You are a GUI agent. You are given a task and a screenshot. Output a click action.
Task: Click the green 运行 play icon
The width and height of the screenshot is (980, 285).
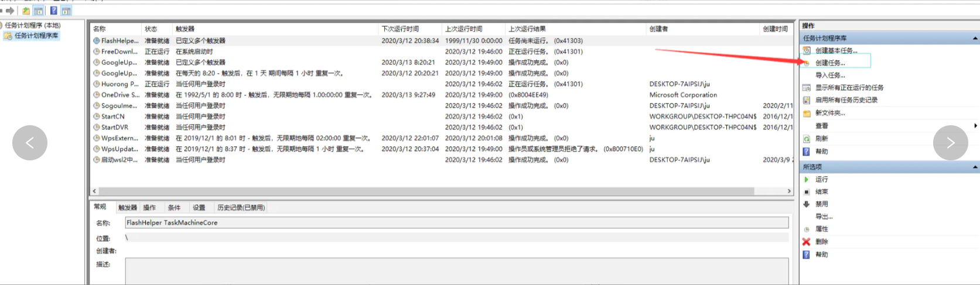tap(807, 180)
